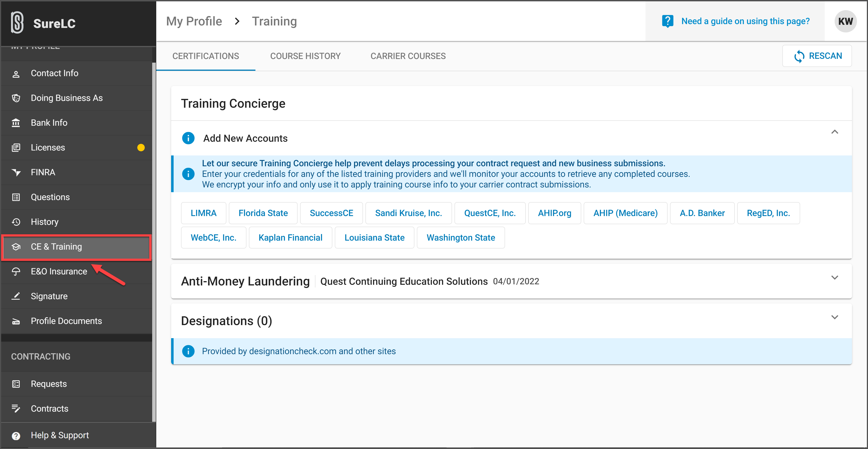The height and width of the screenshot is (449, 868).
Task: Click the Licenses document icon
Action: pyautogui.click(x=16, y=148)
